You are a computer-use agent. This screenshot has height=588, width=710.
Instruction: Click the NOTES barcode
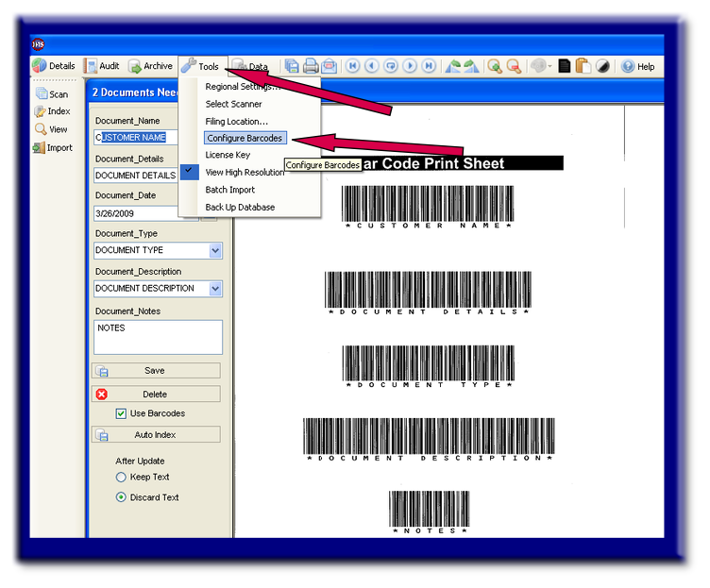430,512
